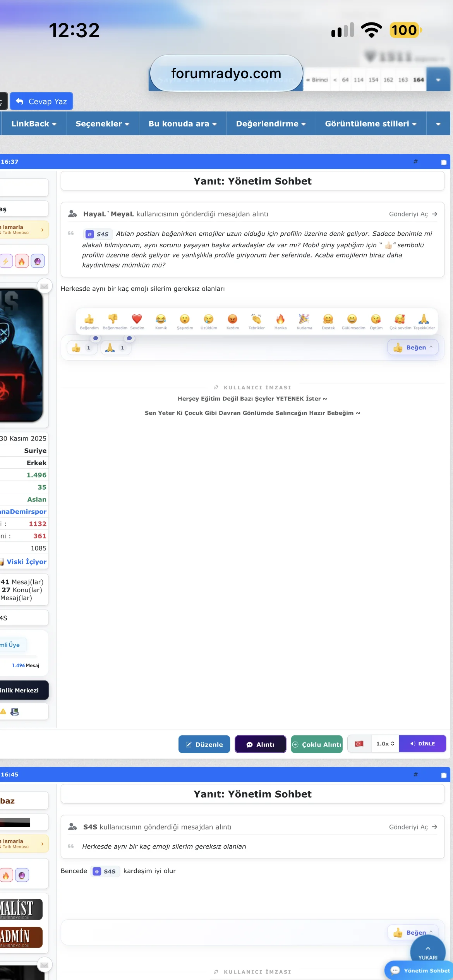
Task: Expand the Seçenekler dropdown
Action: [103, 124]
